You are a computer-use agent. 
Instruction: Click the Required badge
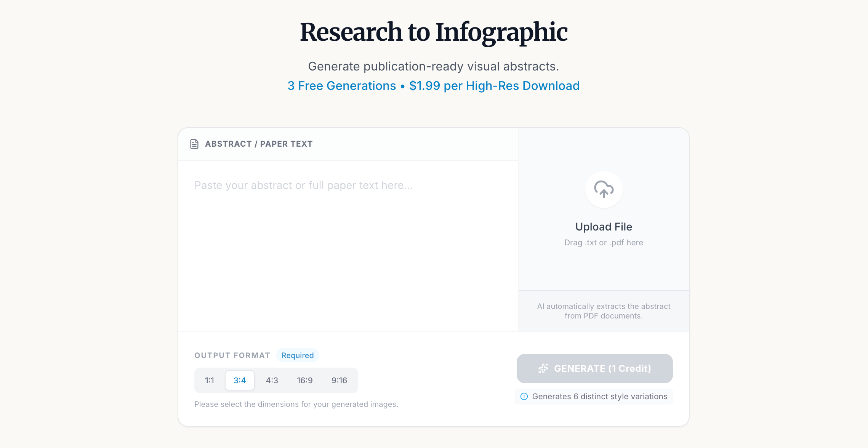point(297,355)
